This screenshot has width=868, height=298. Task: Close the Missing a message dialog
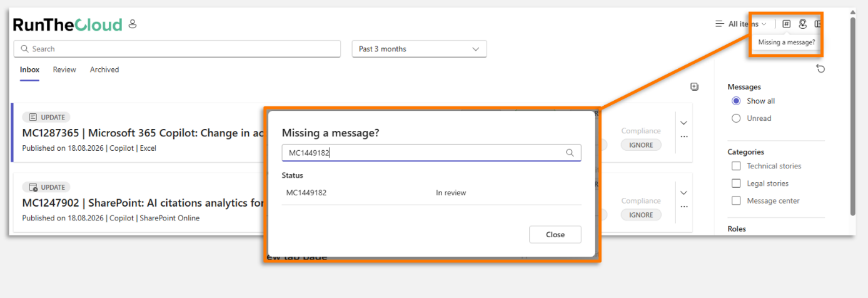[555, 235]
